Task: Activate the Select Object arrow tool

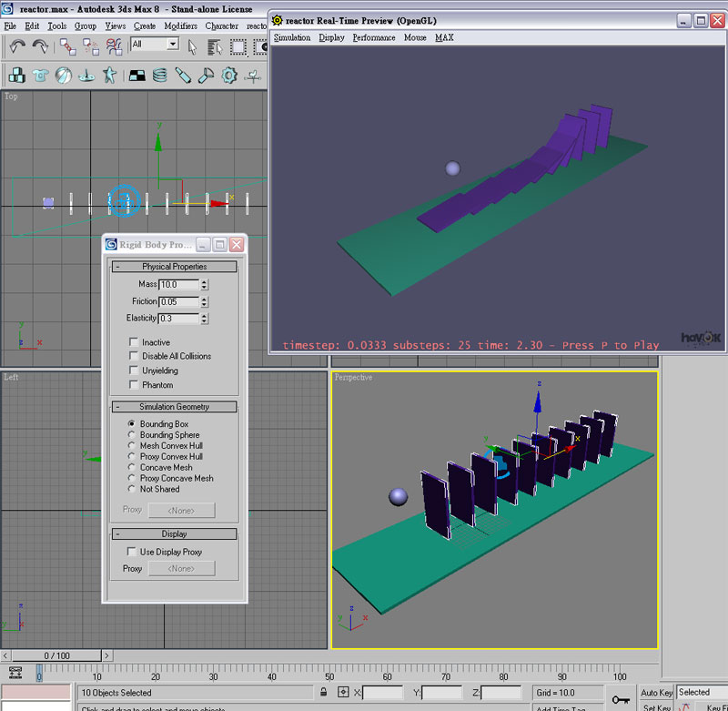Action: click(192, 46)
